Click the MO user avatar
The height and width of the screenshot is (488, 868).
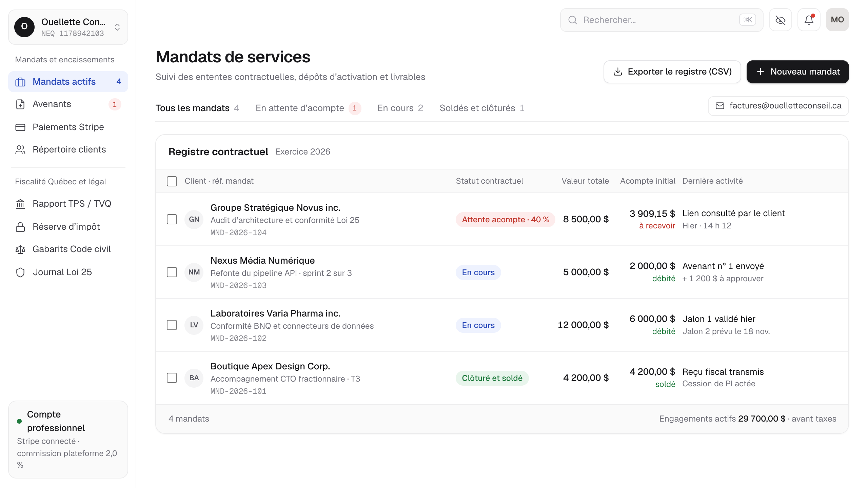837,20
